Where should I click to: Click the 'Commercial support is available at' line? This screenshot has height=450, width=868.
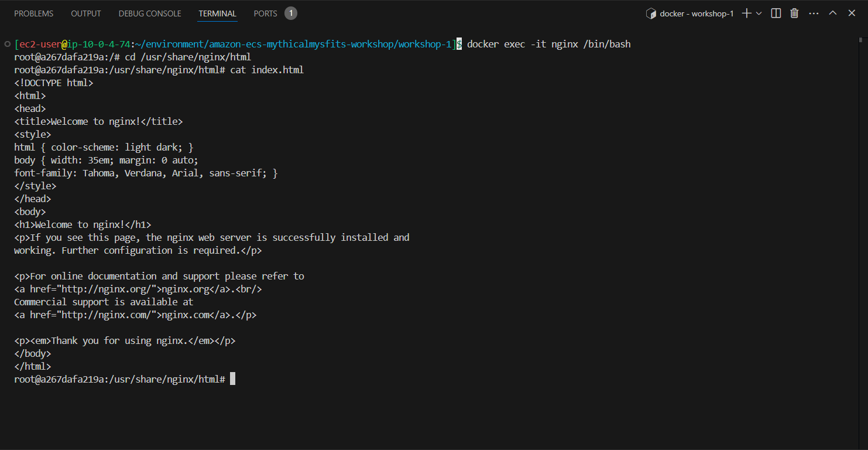pos(104,302)
